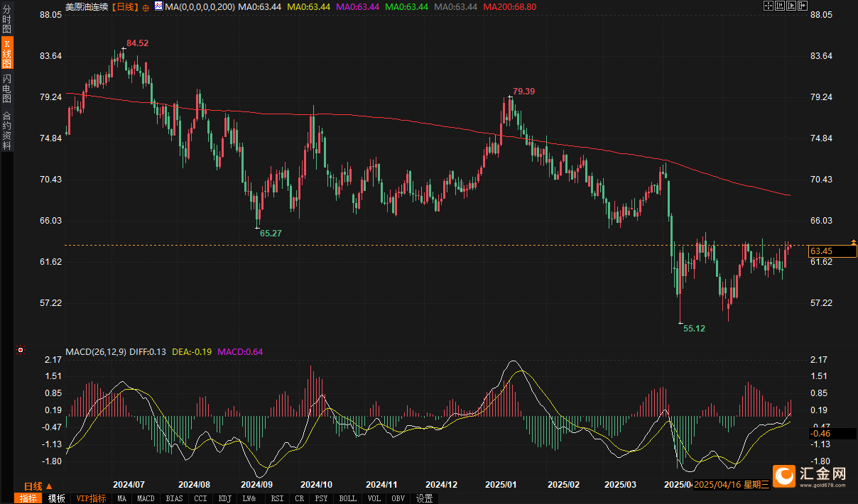
Task: Click the 84.52 high price annotation
Action: coord(138,43)
